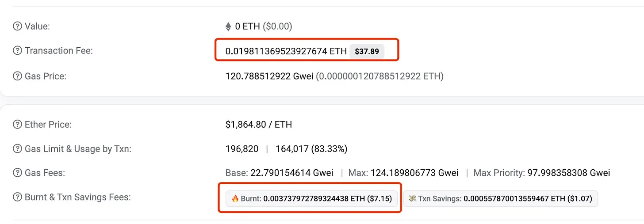Image resolution: width=644 pixels, height=224 pixels.
Task: Click the 120.788512922 Gwei gas price value
Action: point(269,76)
